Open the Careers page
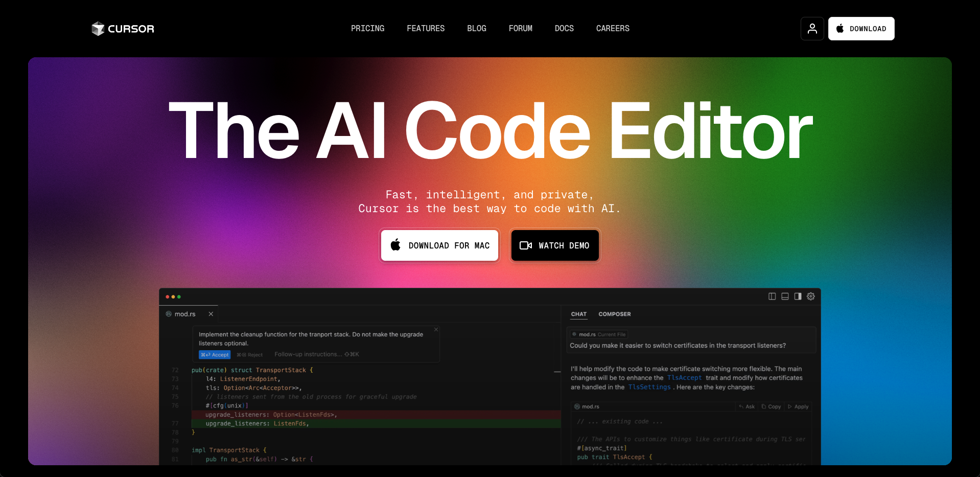 (x=613, y=29)
